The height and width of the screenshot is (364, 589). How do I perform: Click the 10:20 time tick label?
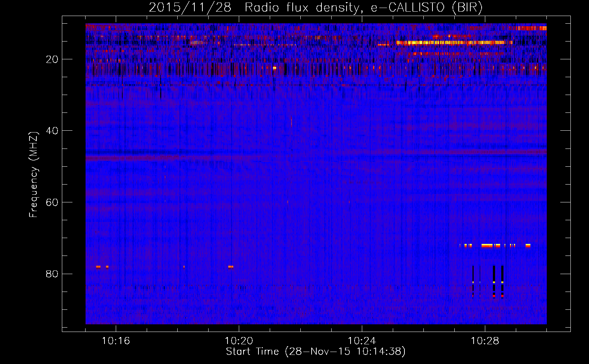pos(239,341)
